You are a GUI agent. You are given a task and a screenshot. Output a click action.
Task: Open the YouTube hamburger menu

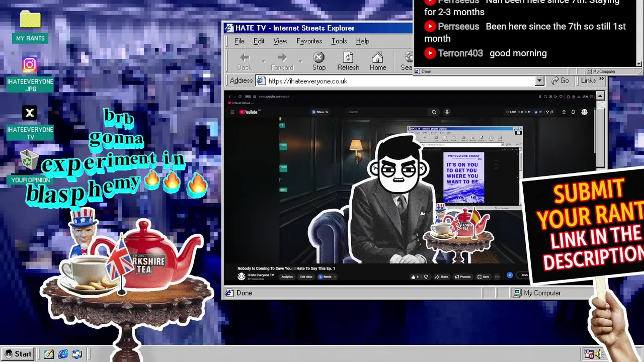pyautogui.click(x=232, y=112)
